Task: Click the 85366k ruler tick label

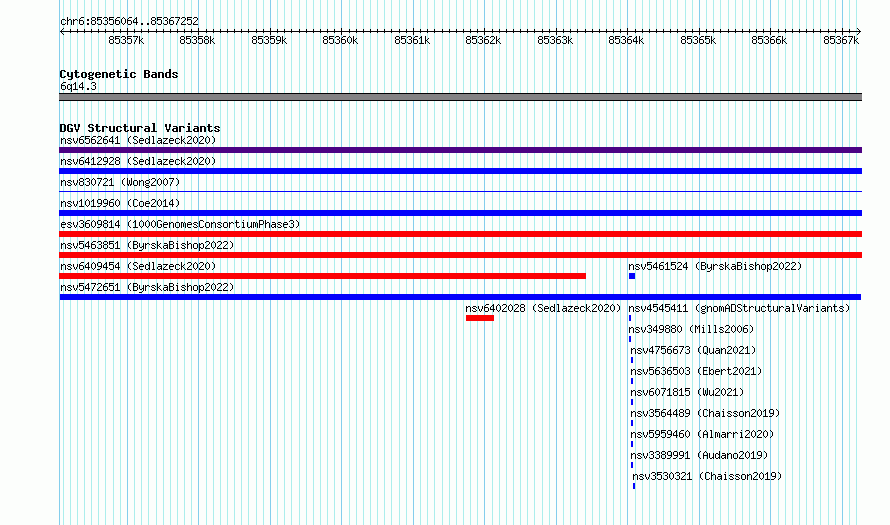Action: point(769,40)
